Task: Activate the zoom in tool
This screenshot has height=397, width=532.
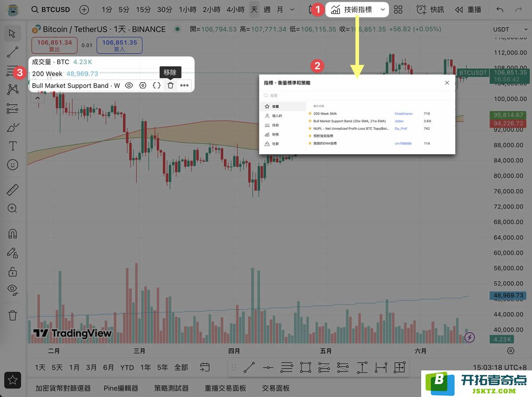Action: pos(12,209)
